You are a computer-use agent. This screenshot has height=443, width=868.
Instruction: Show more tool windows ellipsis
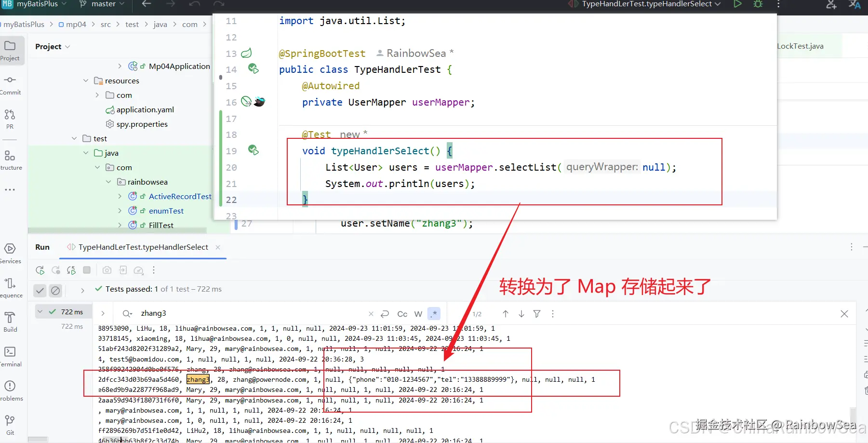click(10, 189)
